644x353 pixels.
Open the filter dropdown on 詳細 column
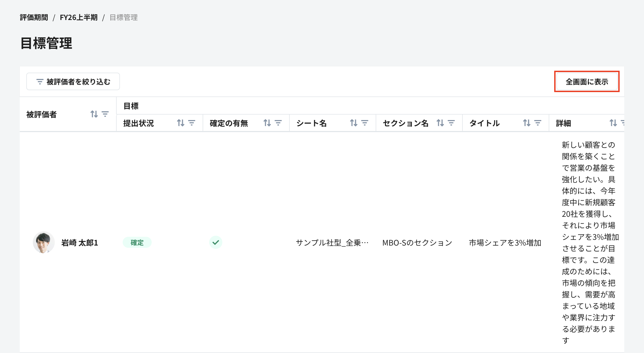[623, 123]
